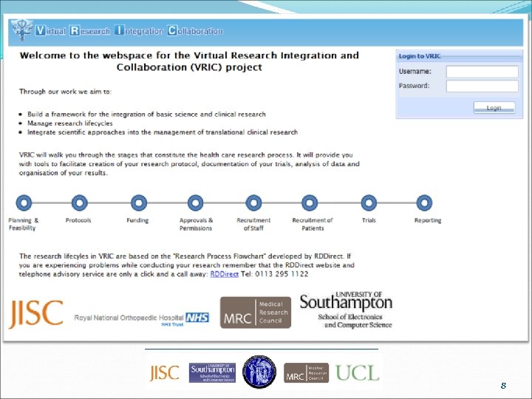Image resolution: width=532 pixels, height=399 pixels.
Task: Click the VRIC caduceus logo icon
Action: 21,30
